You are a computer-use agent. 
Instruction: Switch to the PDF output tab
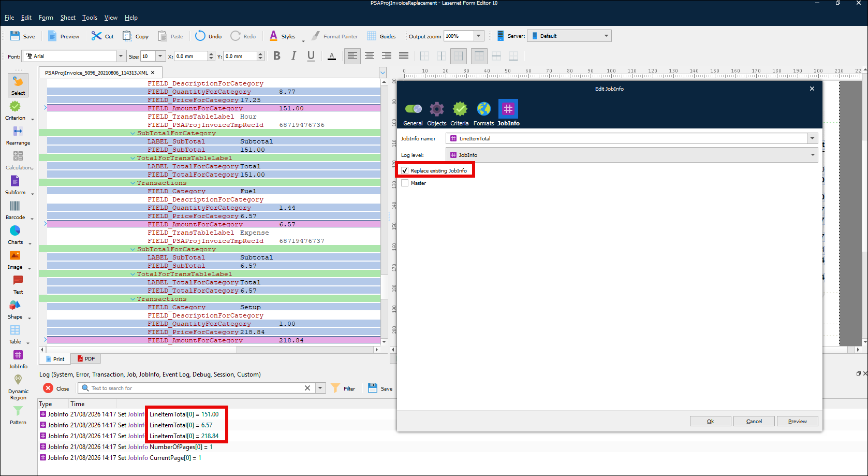[x=86, y=358]
